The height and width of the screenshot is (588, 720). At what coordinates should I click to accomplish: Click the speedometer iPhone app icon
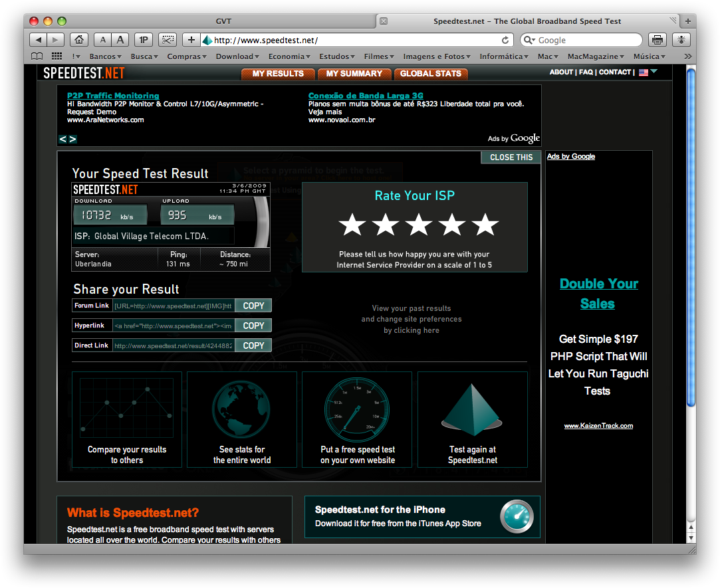click(517, 516)
